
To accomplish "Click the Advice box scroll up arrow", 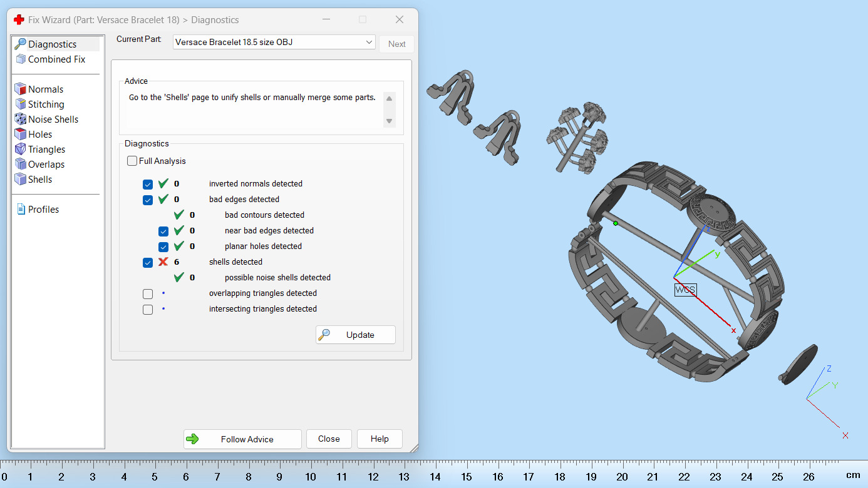I will click(389, 98).
